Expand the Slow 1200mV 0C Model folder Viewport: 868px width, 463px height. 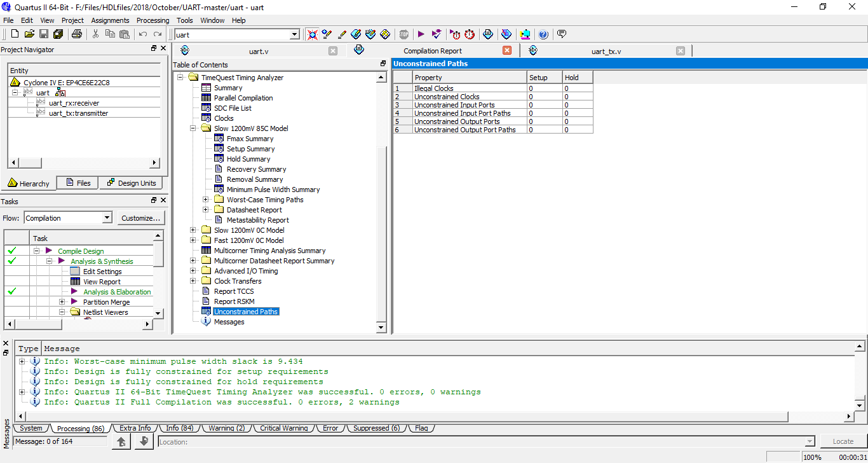pyautogui.click(x=193, y=230)
